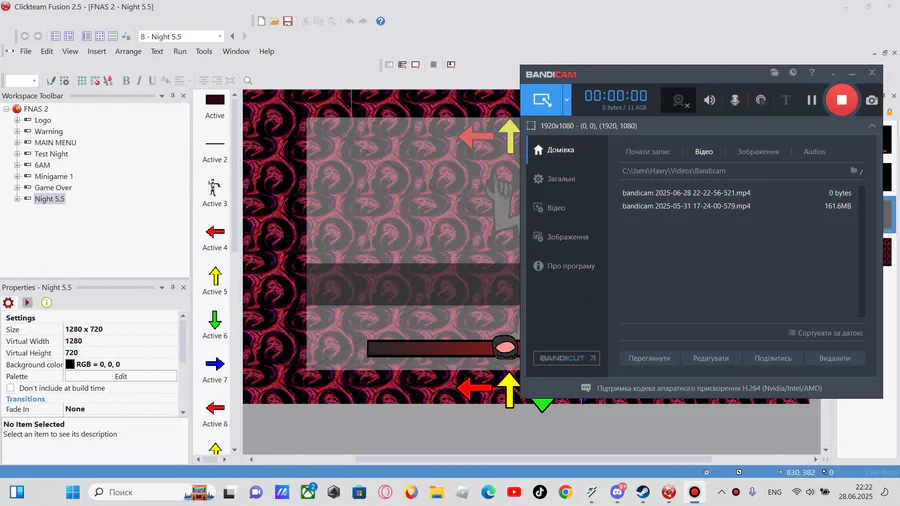Open TikTok from the taskbar

click(x=540, y=492)
